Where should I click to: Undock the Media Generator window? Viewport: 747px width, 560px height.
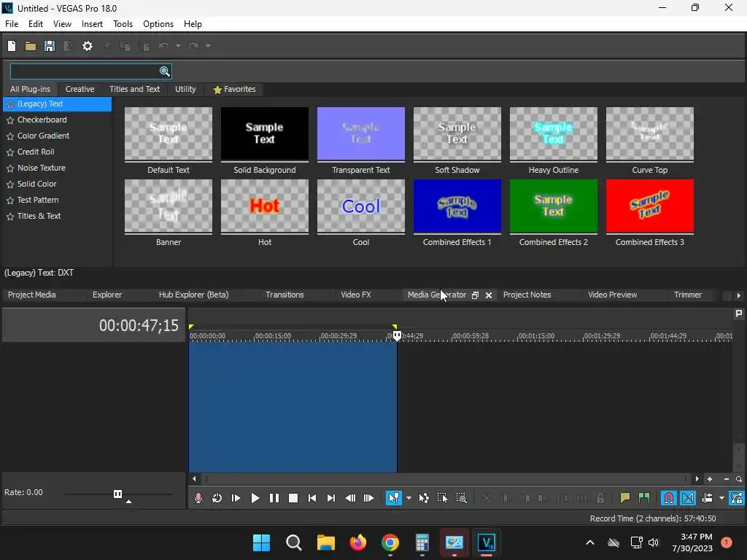475,295
